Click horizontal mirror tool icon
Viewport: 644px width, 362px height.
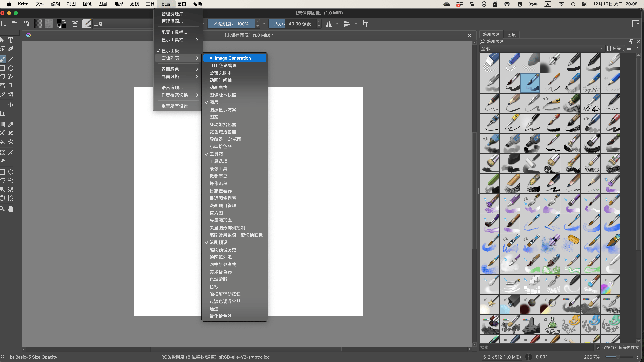click(x=329, y=24)
